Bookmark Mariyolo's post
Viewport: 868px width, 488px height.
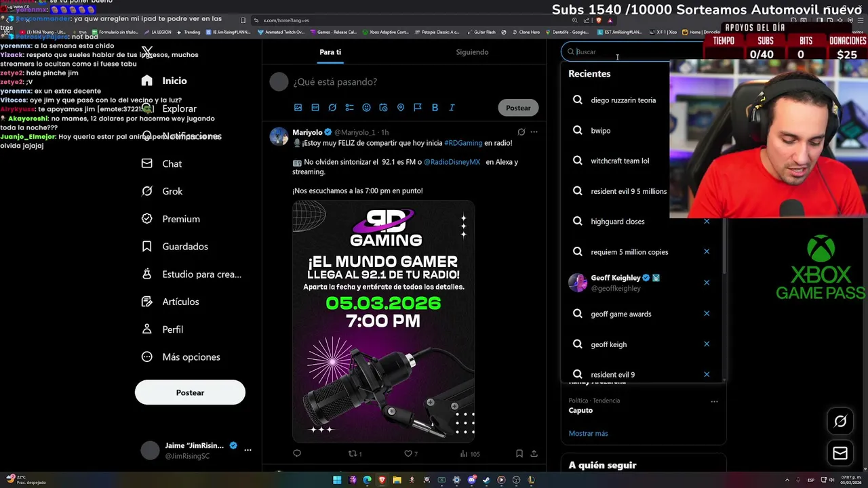click(x=519, y=453)
